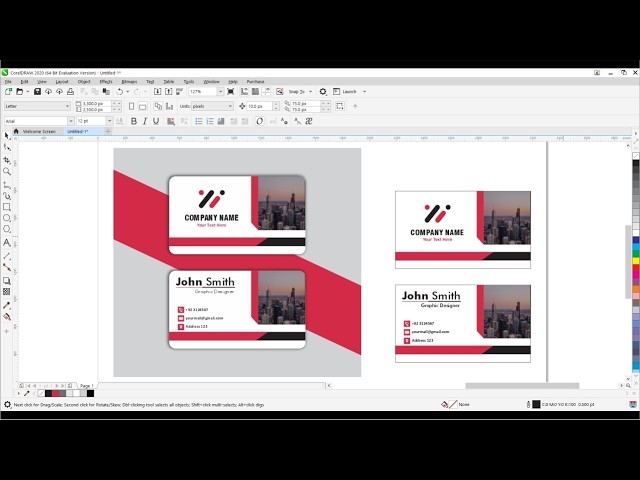Toggle numbered list formatting

pyautogui.click(x=210, y=121)
